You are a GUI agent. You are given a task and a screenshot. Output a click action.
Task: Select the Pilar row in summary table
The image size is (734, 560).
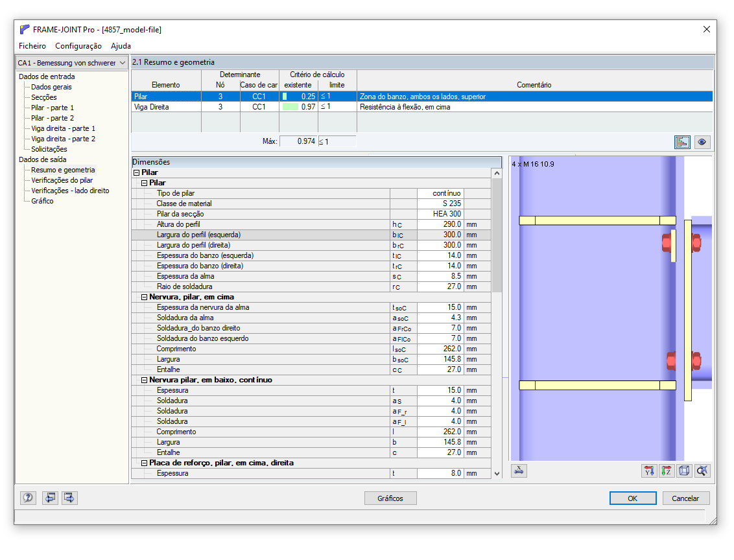point(422,97)
